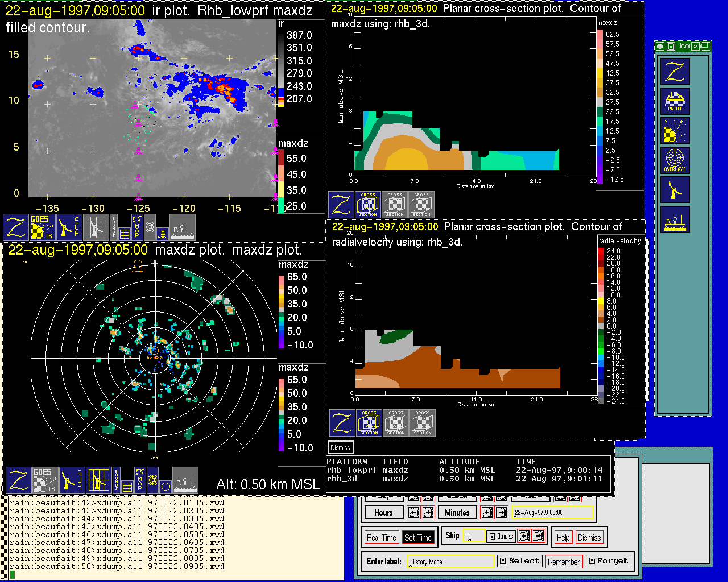Click the PRINT icon in the icon bar
This screenshot has height=582, width=728.
click(x=675, y=101)
